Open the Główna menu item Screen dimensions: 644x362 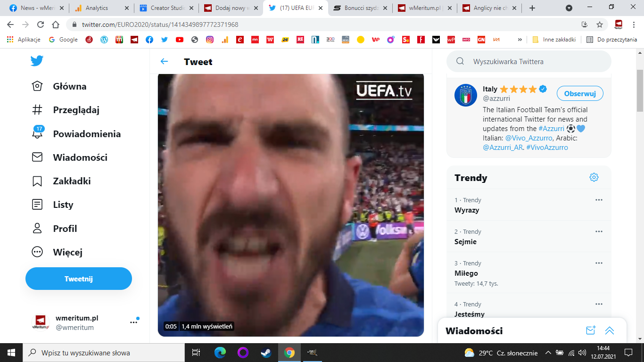pyautogui.click(x=69, y=86)
